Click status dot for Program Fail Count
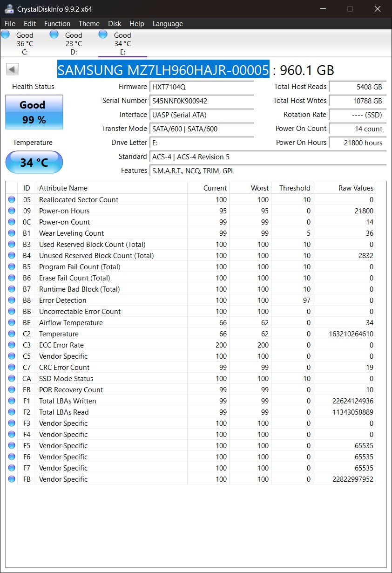This screenshot has width=392, height=573. point(12,267)
